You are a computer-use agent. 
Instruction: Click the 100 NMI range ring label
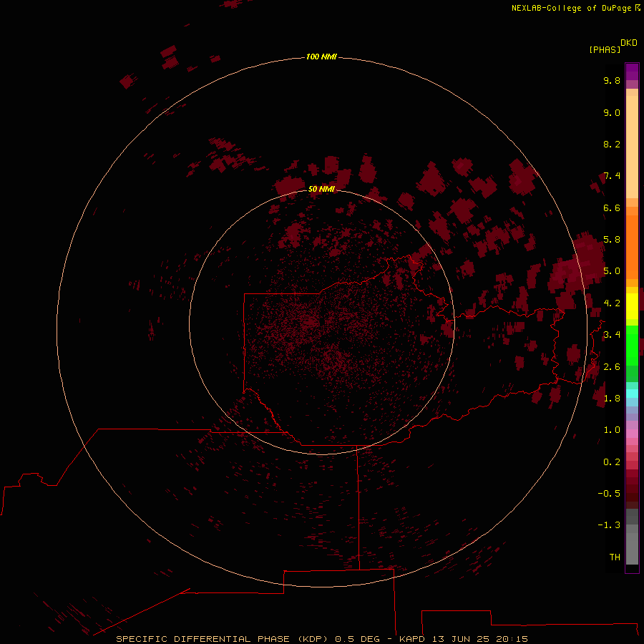point(321,57)
